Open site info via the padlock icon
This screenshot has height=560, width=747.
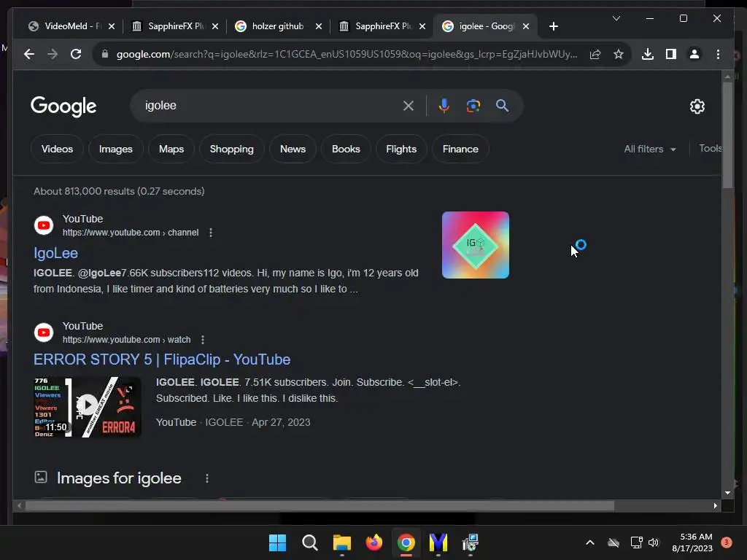105,54
